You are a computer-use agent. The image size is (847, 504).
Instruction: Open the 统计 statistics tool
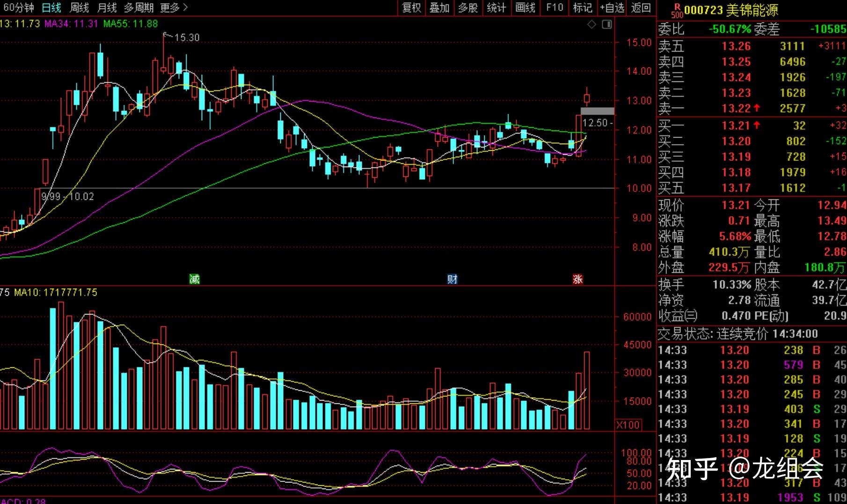[497, 7]
